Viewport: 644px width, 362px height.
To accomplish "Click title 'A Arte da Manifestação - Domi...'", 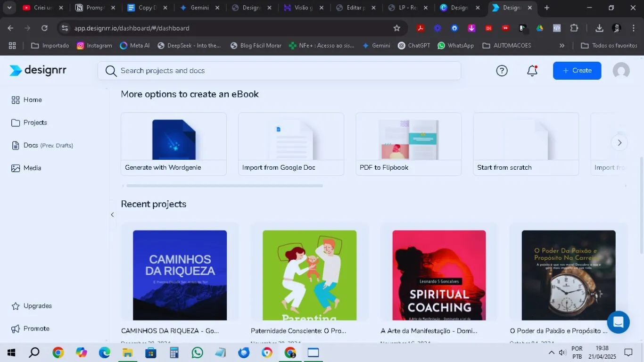I will 429,331.
